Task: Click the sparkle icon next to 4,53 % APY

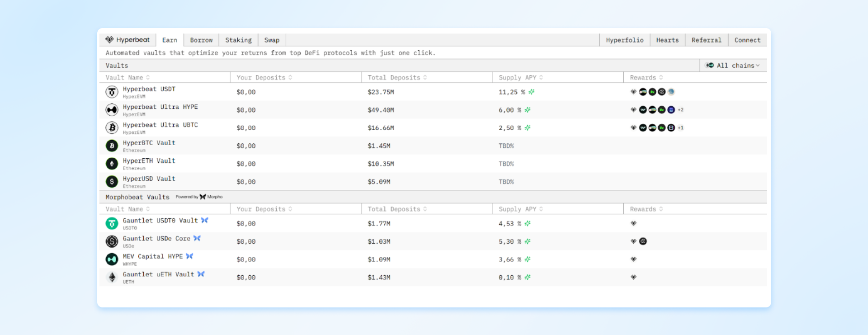Action: click(528, 223)
